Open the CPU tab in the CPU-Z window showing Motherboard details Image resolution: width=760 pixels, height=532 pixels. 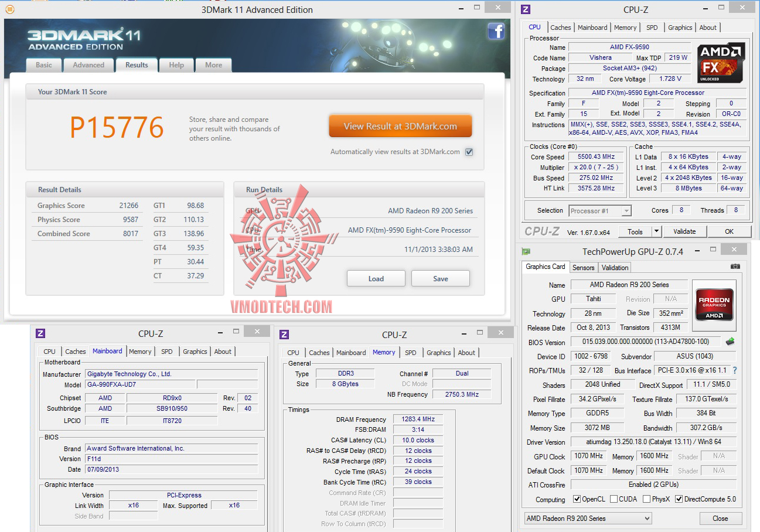[x=50, y=352]
